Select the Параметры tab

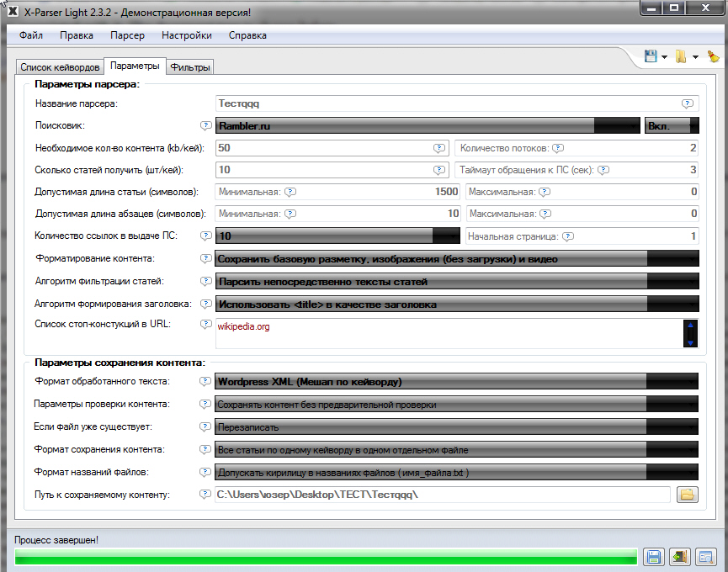tap(135, 66)
